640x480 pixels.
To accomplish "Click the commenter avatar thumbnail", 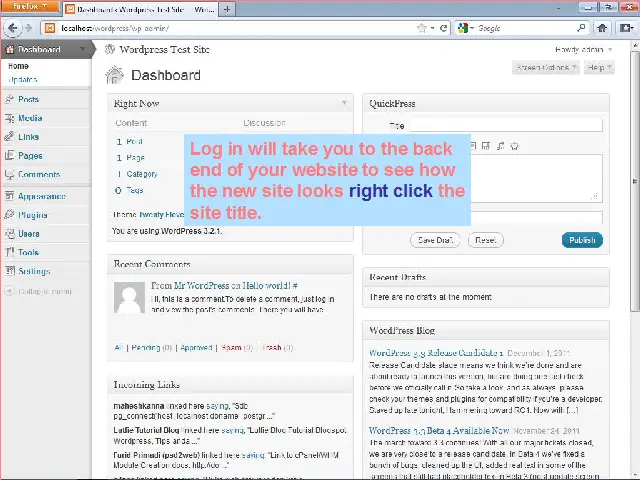I will [129, 297].
